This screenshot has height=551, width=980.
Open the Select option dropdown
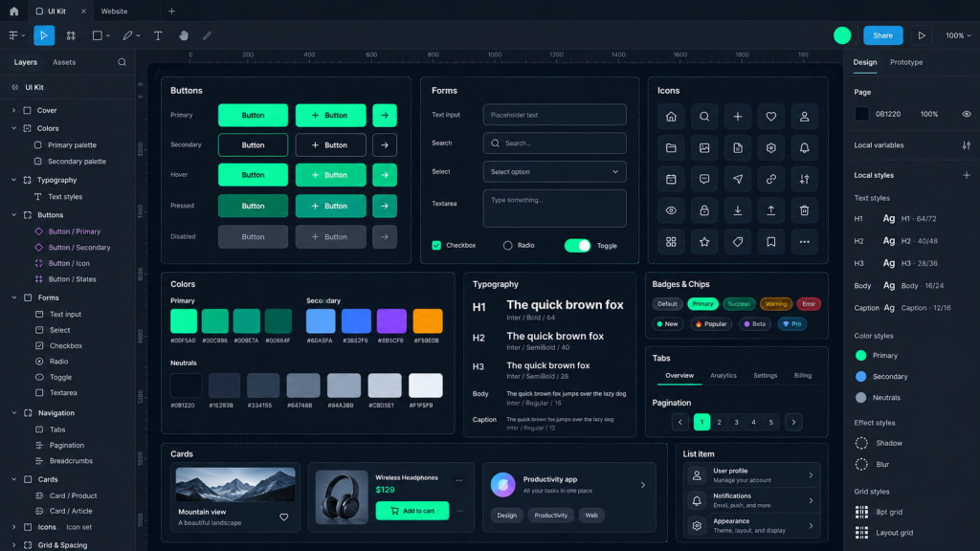tap(554, 172)
